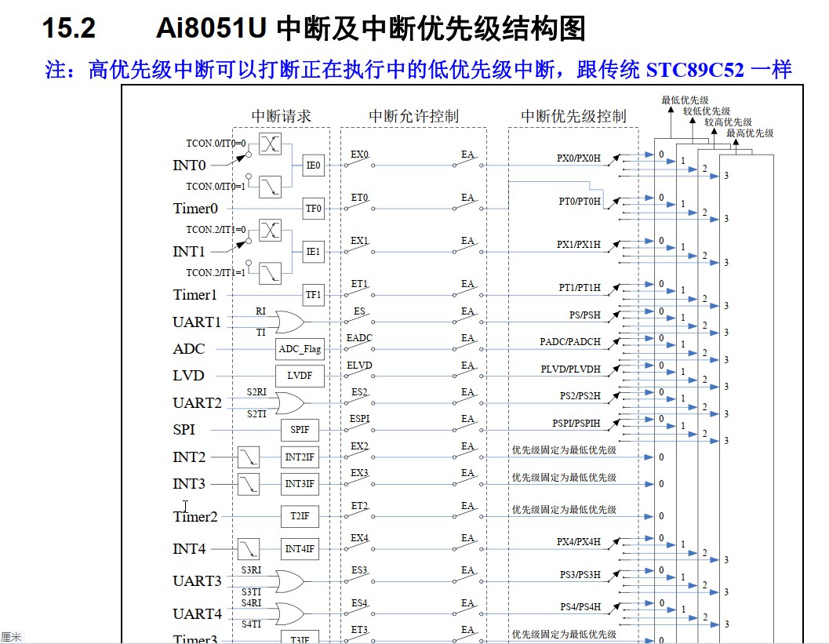This screenshot has width=829, height=644.
Task: Click the OR gate symbol for UART1
Action: 289,322
